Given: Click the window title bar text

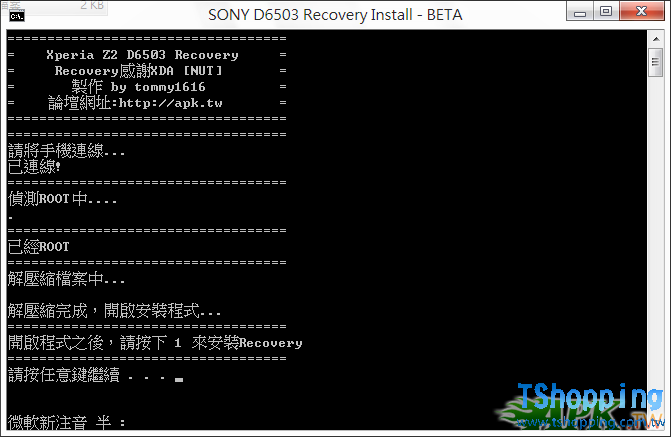Looking at the screenshot, I should coord(335,15).
